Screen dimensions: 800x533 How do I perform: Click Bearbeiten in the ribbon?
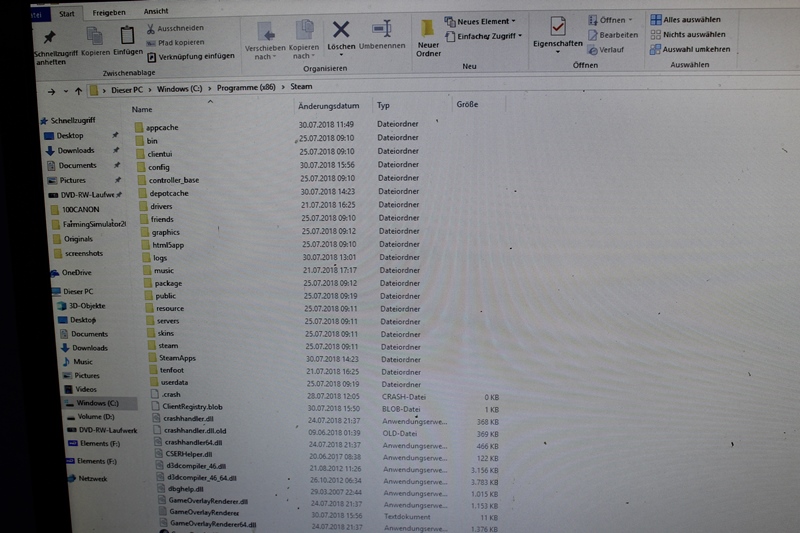click(x=613, y=35)
